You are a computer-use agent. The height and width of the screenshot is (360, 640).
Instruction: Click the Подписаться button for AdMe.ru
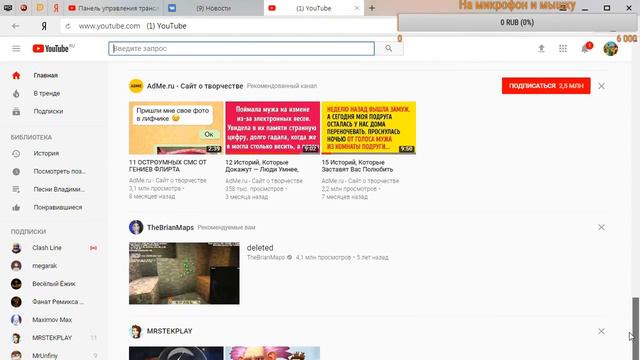(x=546, y=86)
